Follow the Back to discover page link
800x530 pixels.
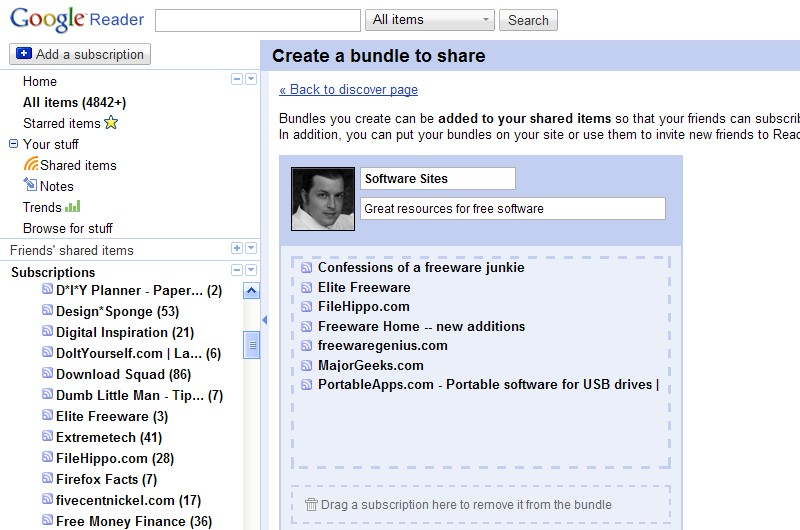[348, 89]
